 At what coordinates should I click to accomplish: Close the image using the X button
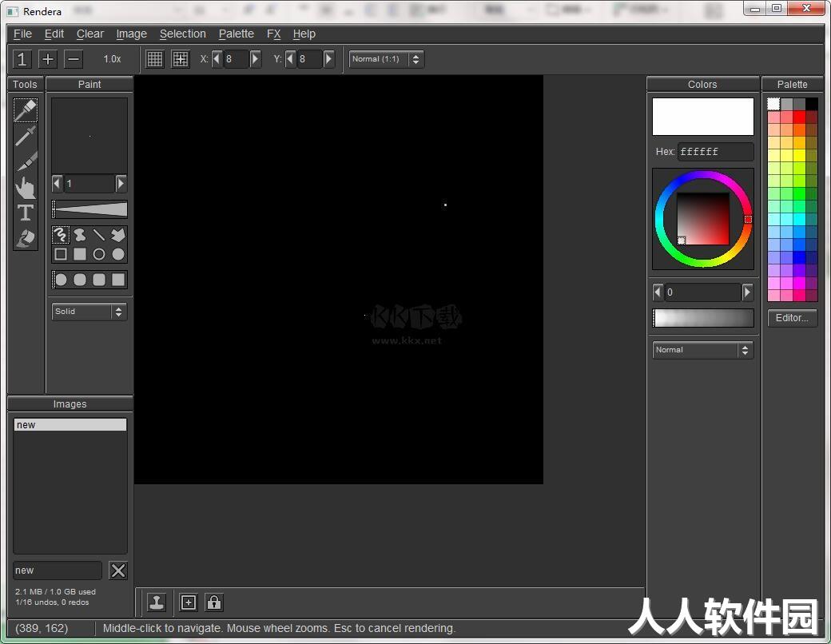tap(118, 570)
